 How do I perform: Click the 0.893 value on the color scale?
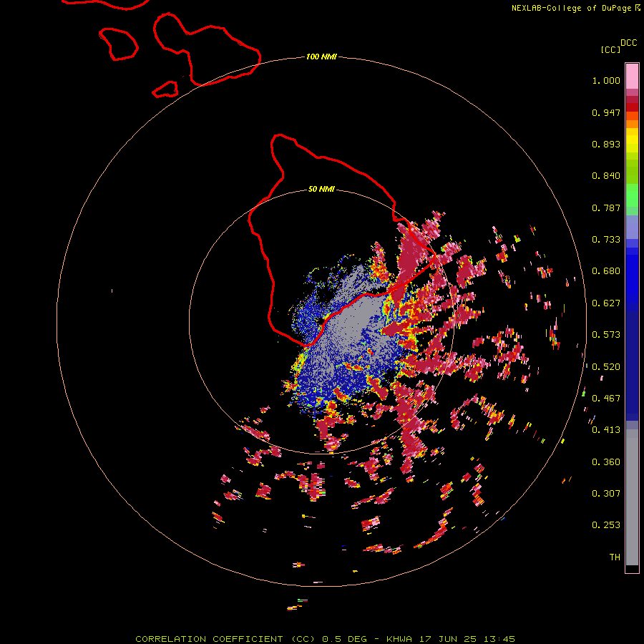606,144
